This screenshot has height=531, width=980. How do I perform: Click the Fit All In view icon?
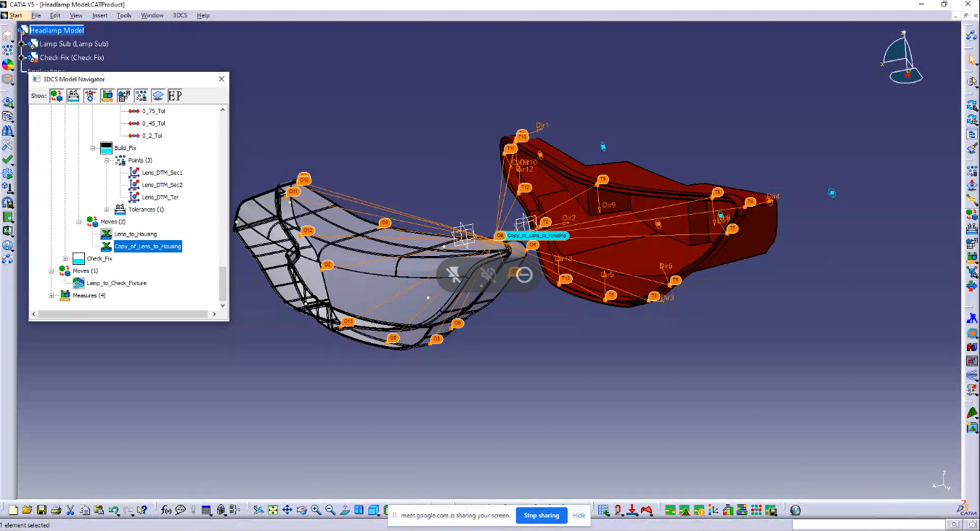click(x=272, y=510)
